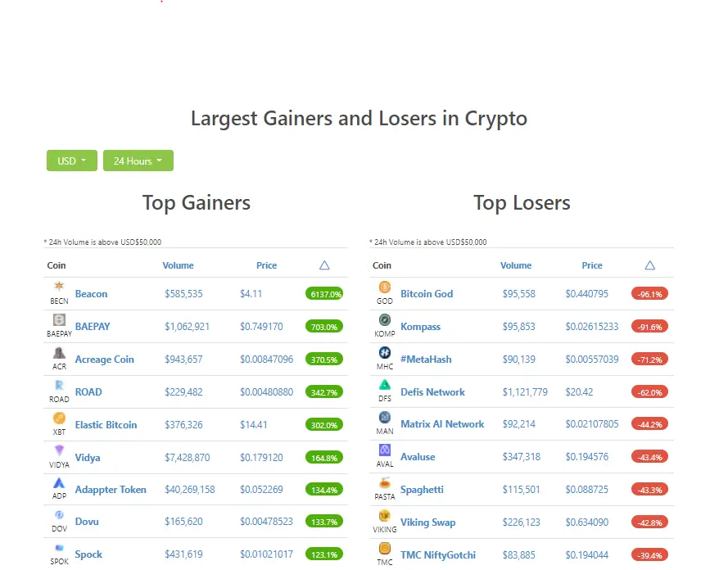Click the Avaluse AVAL icon
The height and width of the screenshot is (570, 728).
coord(384,450)
